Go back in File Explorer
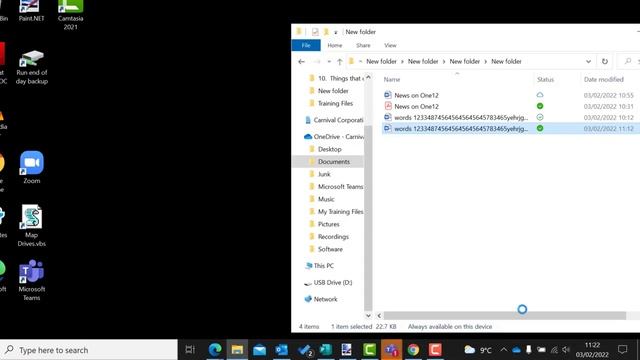 click(x=301, y=62)
